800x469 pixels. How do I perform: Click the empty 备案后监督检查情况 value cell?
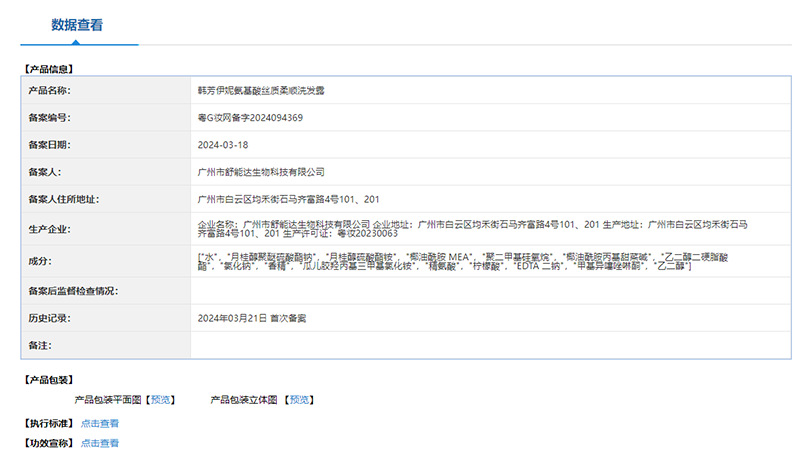491,291
